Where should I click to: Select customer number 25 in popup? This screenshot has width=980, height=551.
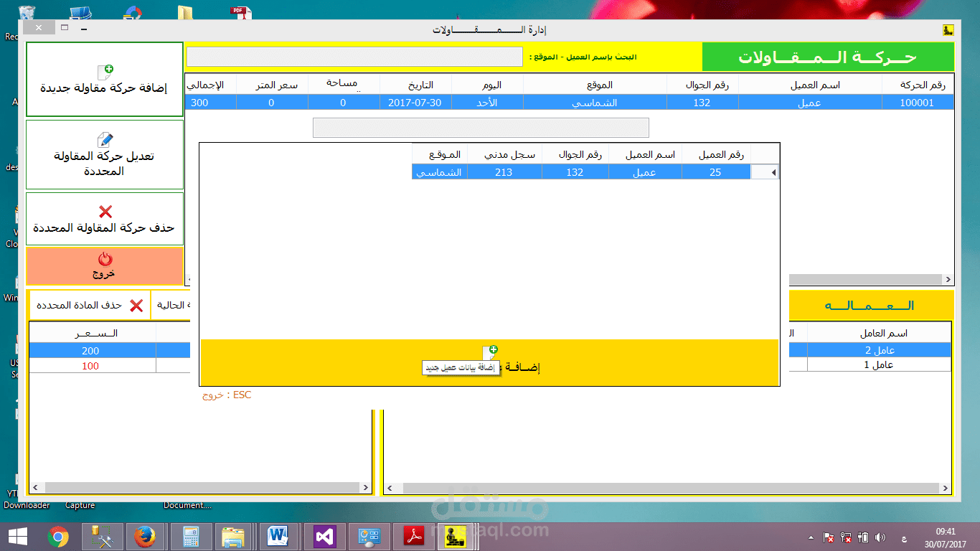click(x=715, y=172)
